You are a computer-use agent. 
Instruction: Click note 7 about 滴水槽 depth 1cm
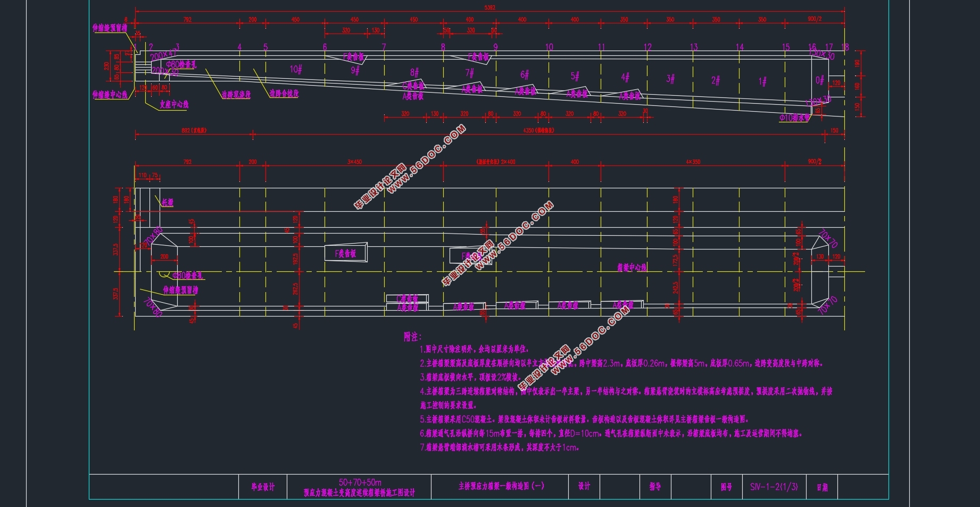(500, 447)
